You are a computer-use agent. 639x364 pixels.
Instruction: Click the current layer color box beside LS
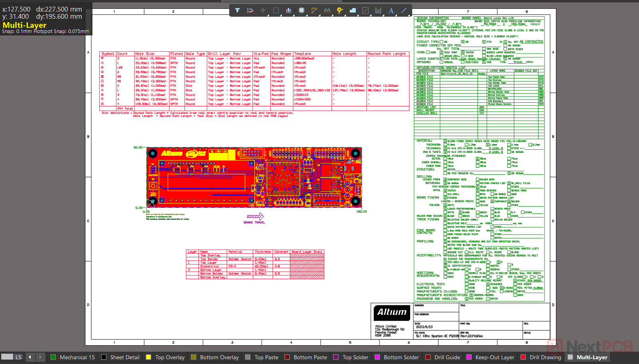[7, 357]
